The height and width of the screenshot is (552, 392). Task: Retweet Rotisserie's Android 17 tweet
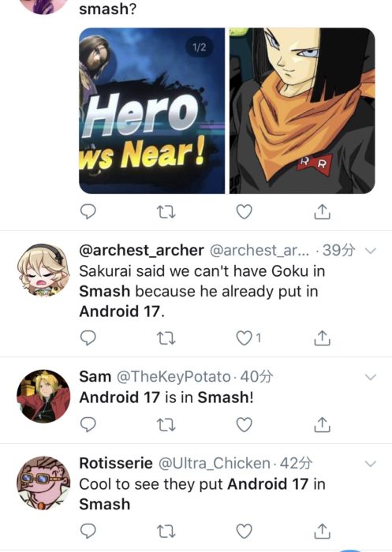click(x=166, y=531)
